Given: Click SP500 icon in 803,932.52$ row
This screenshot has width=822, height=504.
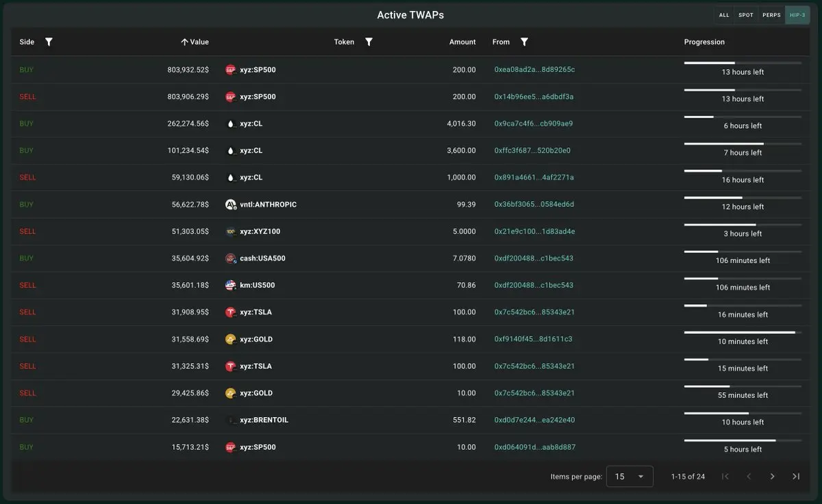Looking at the screenshot, I should point(231,70).
